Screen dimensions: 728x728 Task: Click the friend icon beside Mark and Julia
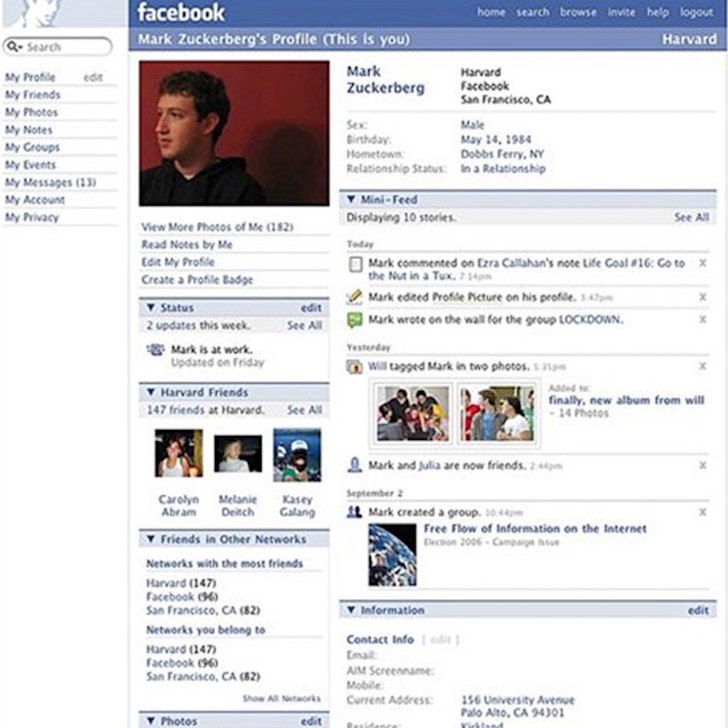coord(355,465)
